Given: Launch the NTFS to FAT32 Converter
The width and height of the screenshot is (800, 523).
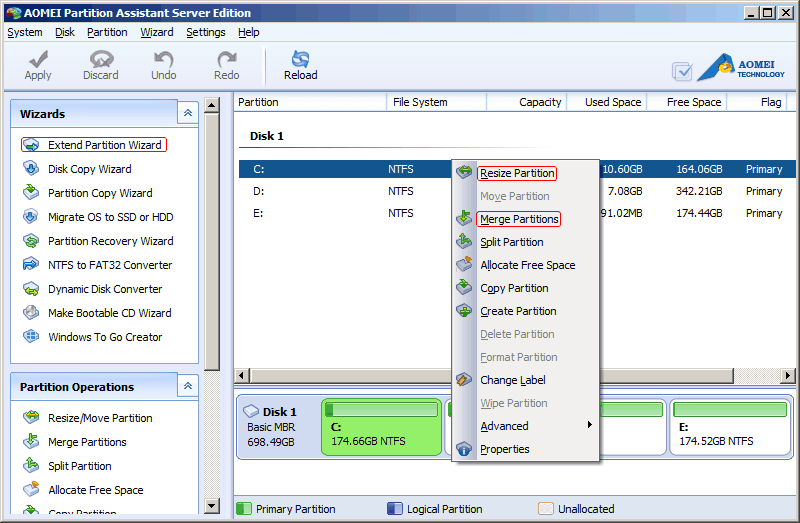Looking at the screenshot, I should pyautogui.click(x=110, y=265).
